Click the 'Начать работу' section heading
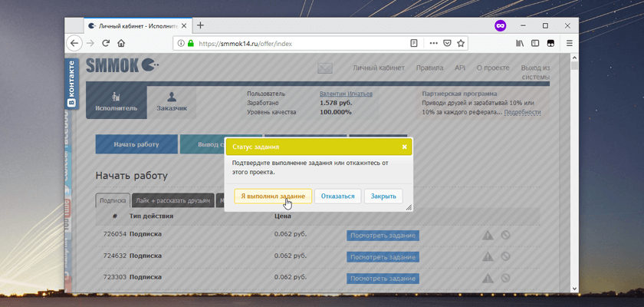Viewport: 644px width, 307px height. click(131, 176)
